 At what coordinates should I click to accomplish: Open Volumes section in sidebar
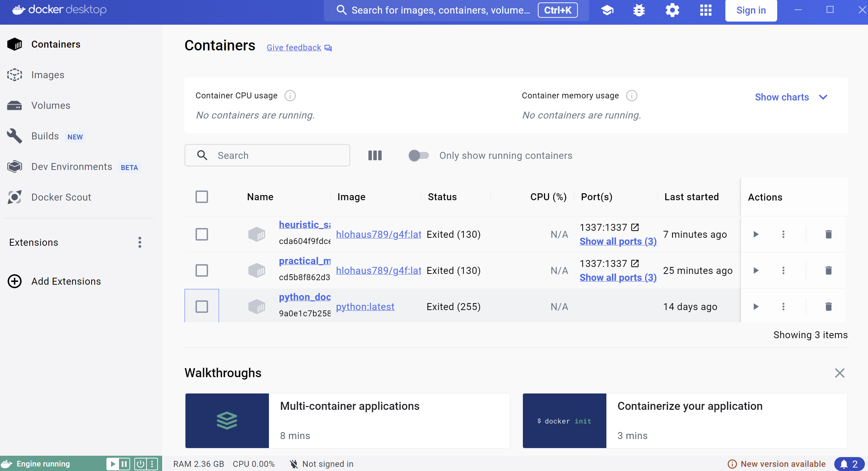[x=50, y=105]
